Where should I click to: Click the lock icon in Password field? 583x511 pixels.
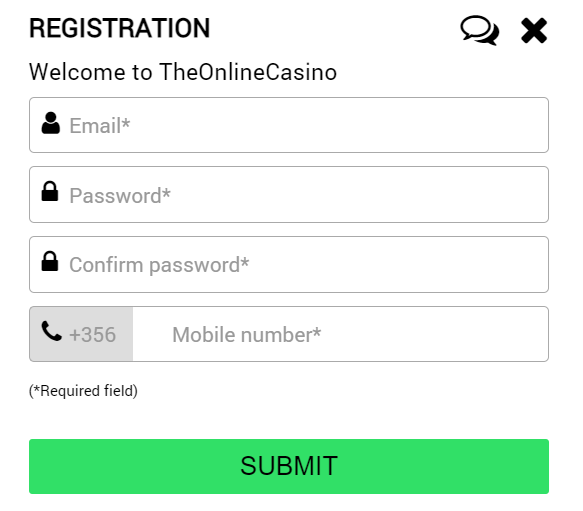[x=50, y=191]
